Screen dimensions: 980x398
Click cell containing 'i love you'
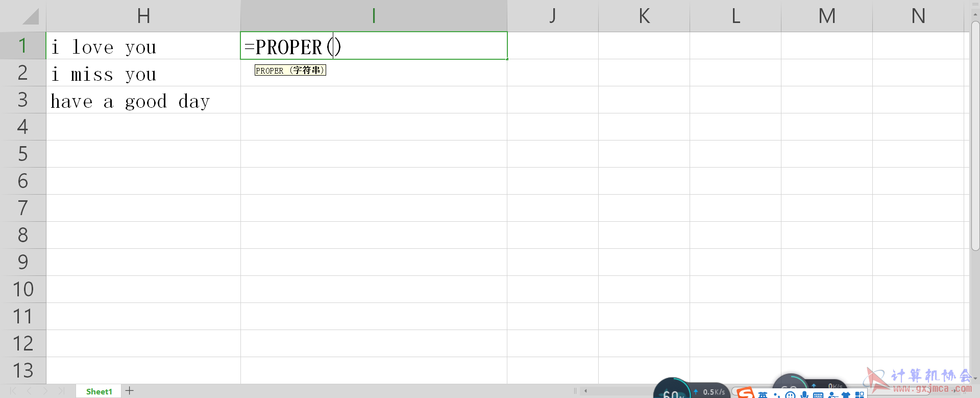(143, 45)
